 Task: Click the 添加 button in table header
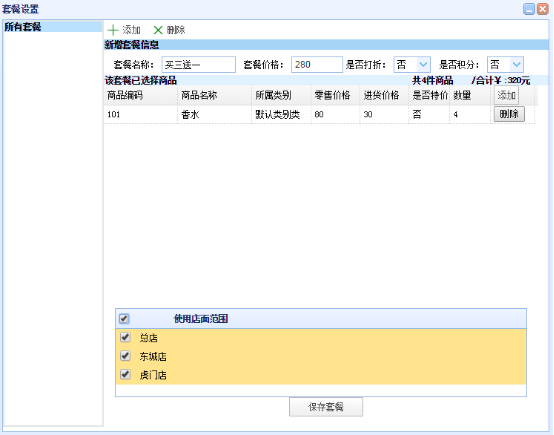(506, 95)
